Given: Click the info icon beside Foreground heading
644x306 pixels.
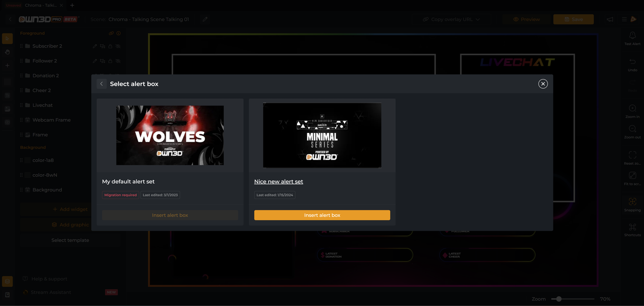Looking at the screenshot, I should click(118, 33).
